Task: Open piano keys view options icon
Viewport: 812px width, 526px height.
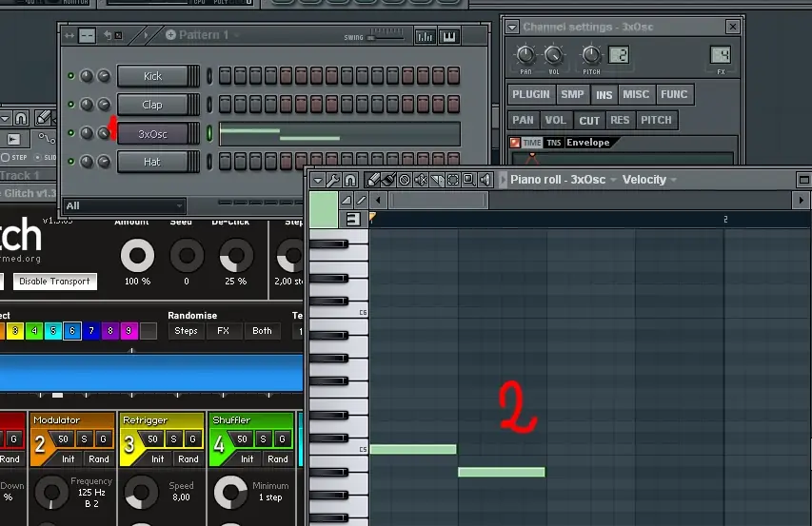Action: click(353, 220)
